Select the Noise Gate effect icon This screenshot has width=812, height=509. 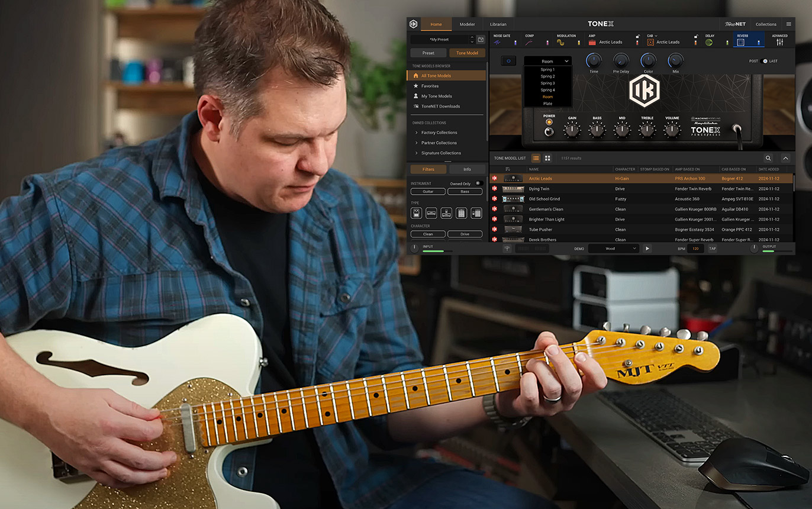click(497, 43)
